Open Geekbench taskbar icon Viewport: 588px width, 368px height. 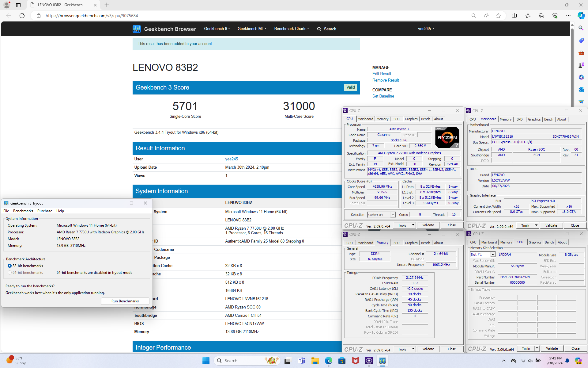coord(383,361)
